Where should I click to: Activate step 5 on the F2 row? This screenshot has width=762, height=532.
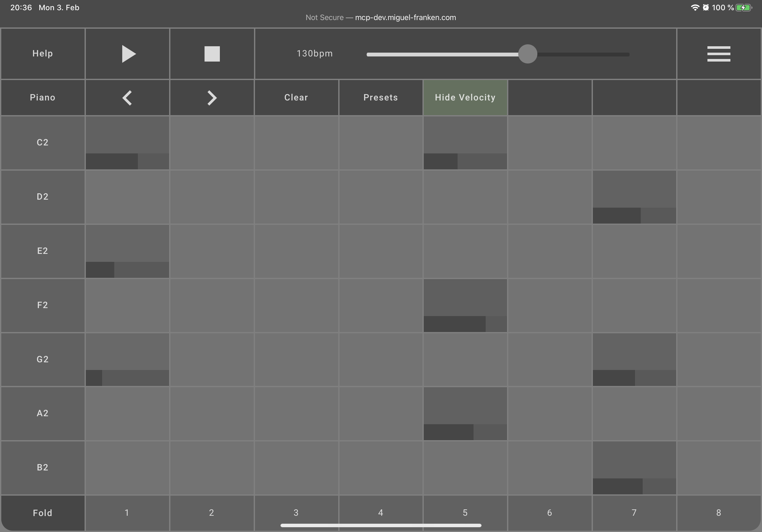tap(466, 305)
